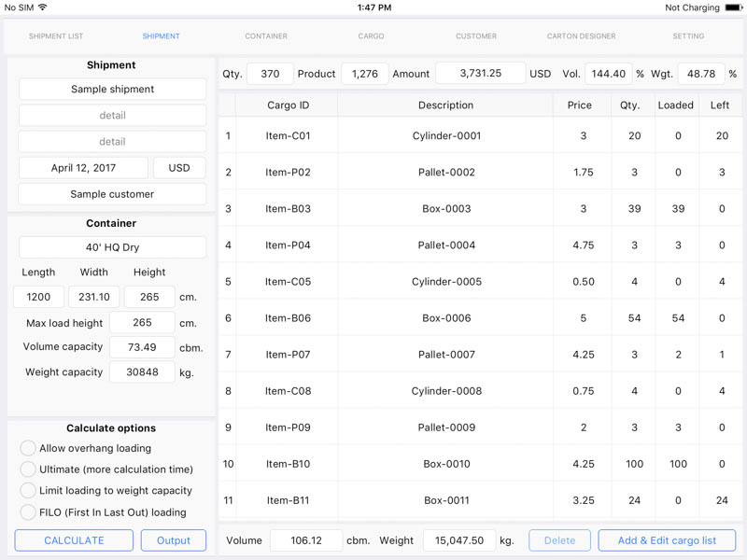Toggle Ultimate calculation option
The width and height of the screenshot is (747, 560).
click(x=28, y=469)
